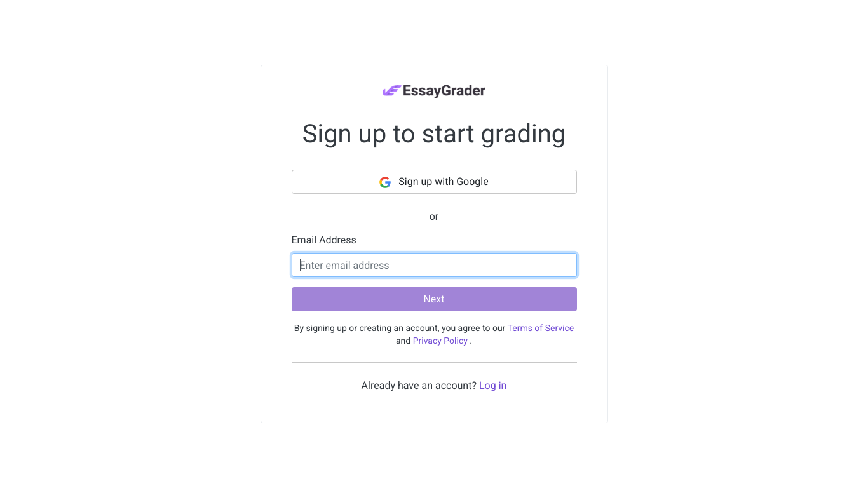Open the Terms of Service link

pyautogui.click(x=541, y=328)
